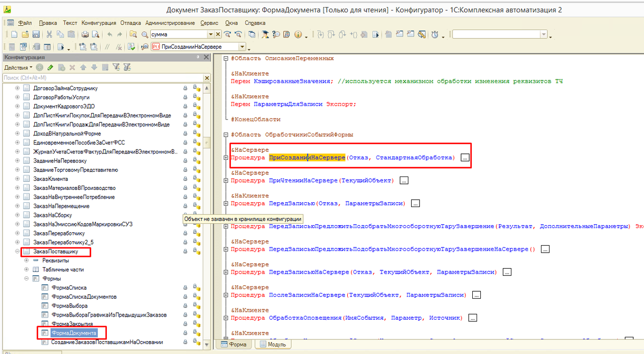This screenshot has width=644, height=354.
Task: Open print preview icon
Action: (x=96, y=34)
